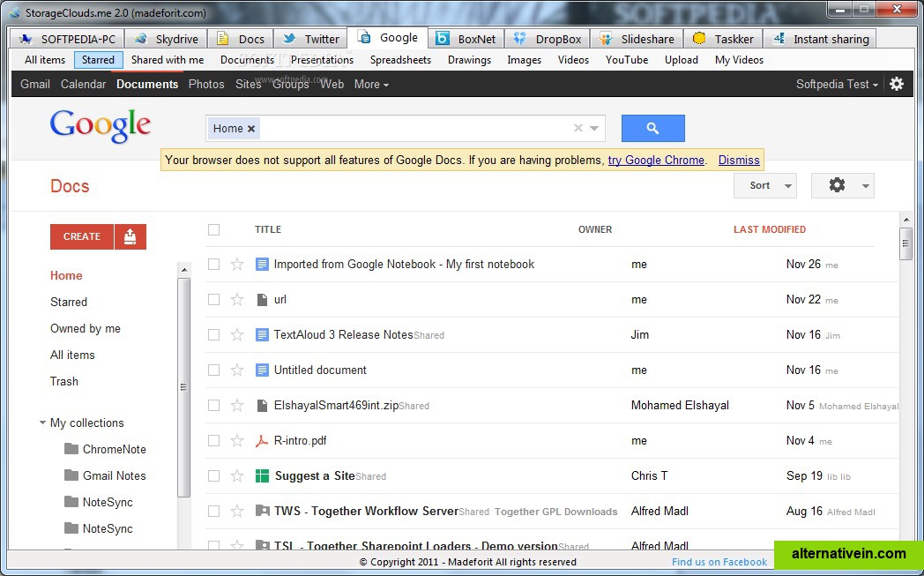Screen dimensions: 924x576
Task: Click the R-intro.pdf file icon
Action: [262, 441]
